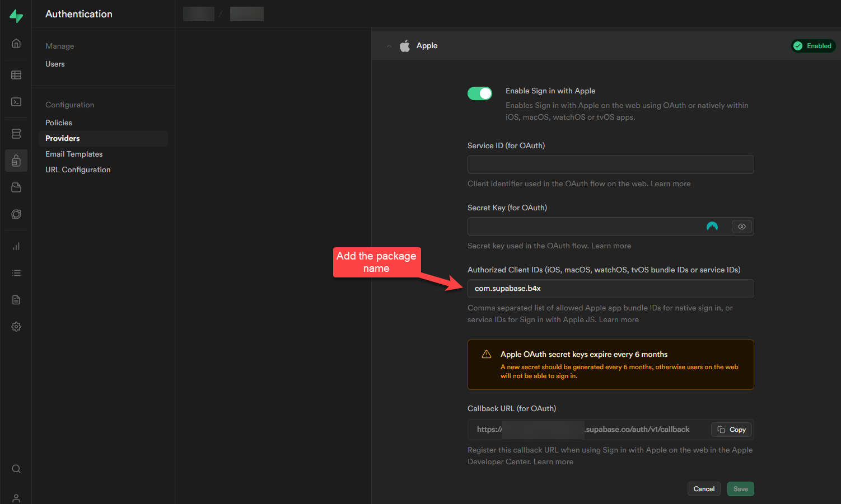
Task: Click "Apple OAuth secret keys expire" warning title
Action: [x=584, y=354]
